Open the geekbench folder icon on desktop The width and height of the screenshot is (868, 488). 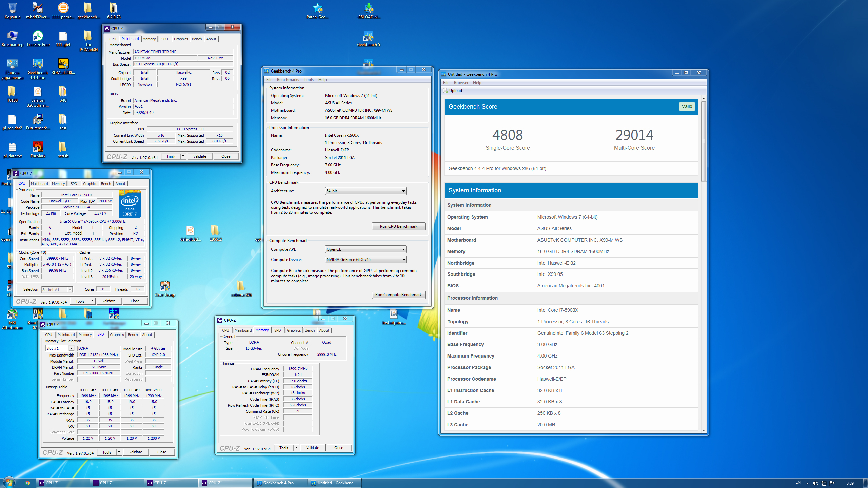(x=88, y=11)
